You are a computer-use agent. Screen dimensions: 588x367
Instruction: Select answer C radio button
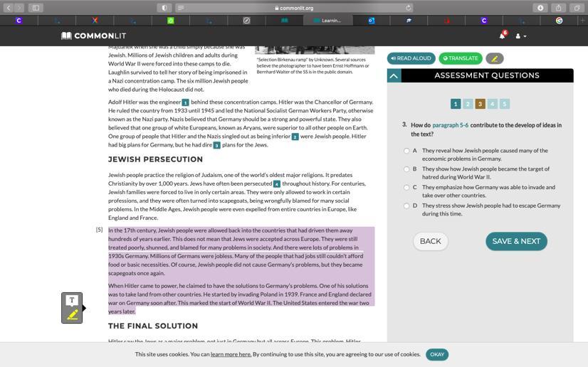tap(406, 187)
